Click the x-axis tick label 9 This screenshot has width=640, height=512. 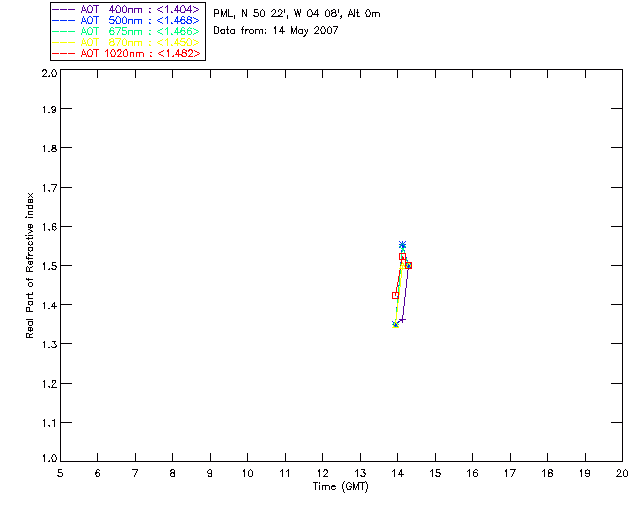tap(210, 473)
